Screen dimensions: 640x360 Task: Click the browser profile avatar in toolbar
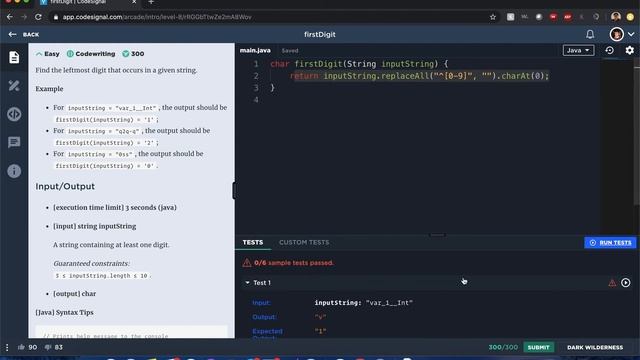616,17
